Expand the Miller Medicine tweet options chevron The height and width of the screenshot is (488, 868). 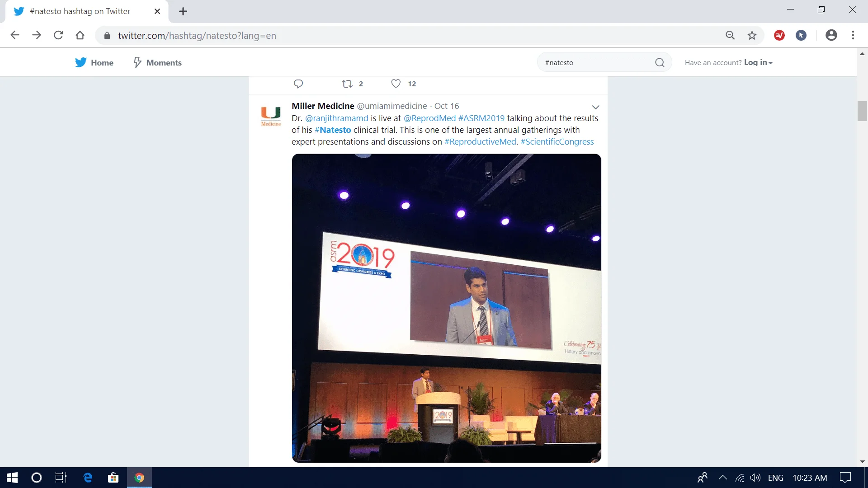click(x=595, y=107)
